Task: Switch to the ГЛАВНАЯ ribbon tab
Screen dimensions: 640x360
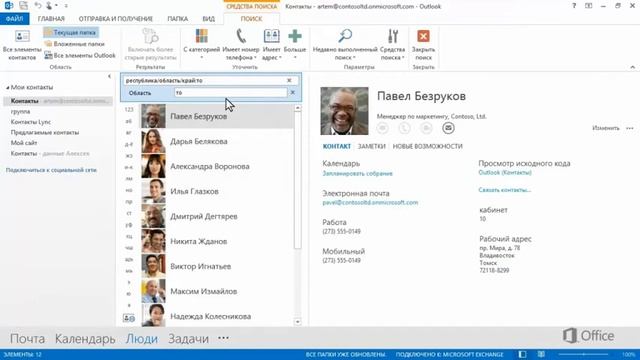Action: (x=51, y=19)
